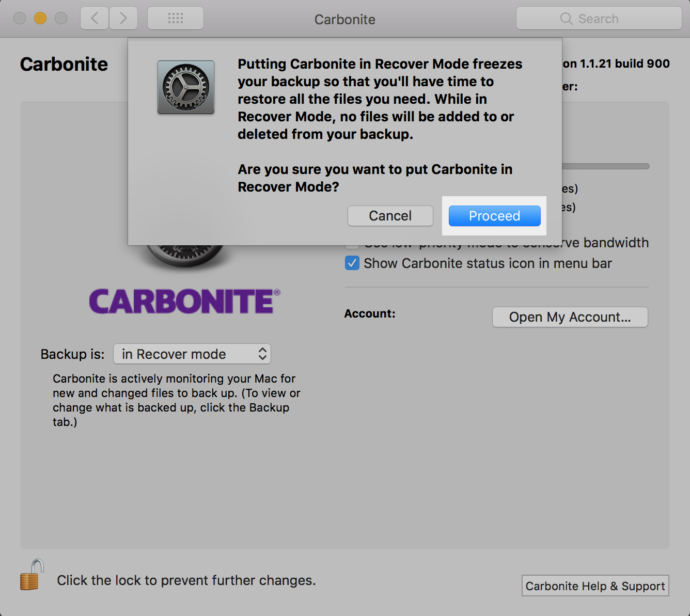The width and height of the screenshot is (690, 616).
Task: Click the open padlock icon
Action: [x=32, y=575]
